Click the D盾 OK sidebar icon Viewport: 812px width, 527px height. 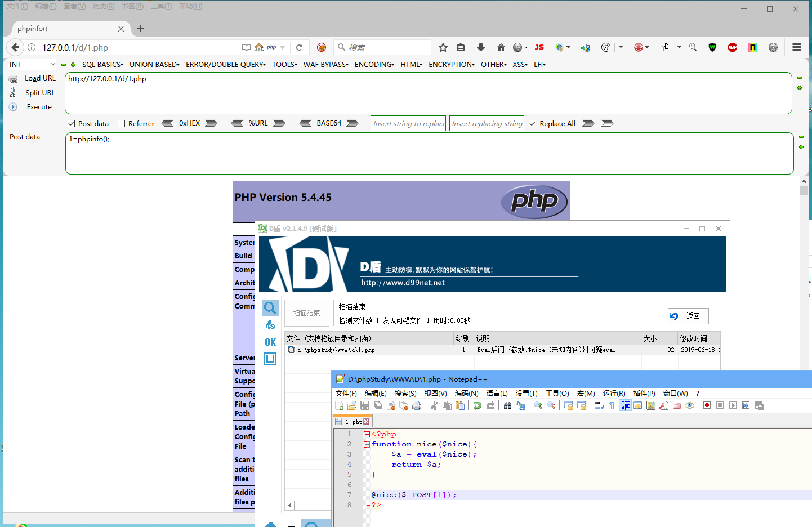(x=270, y=342)
